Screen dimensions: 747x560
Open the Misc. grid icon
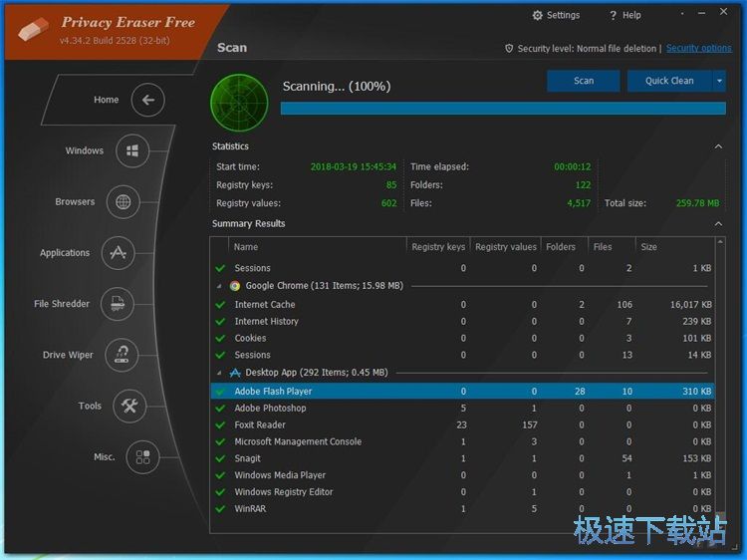pyautogui.click(x=142, y=457)
